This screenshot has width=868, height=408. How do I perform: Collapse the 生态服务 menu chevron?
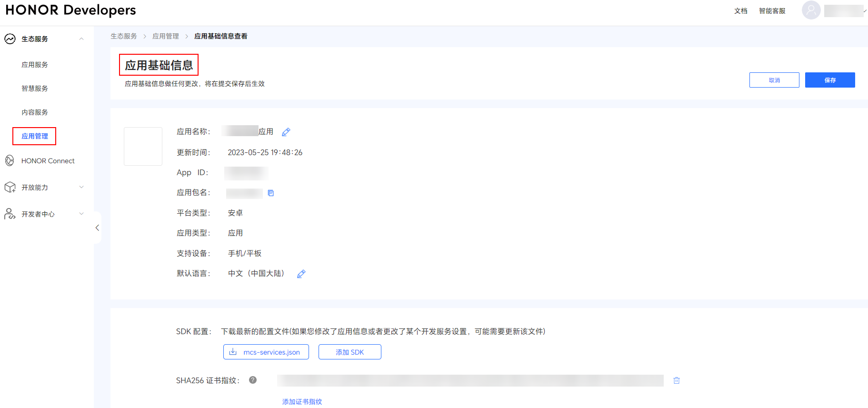coord(81,39)
